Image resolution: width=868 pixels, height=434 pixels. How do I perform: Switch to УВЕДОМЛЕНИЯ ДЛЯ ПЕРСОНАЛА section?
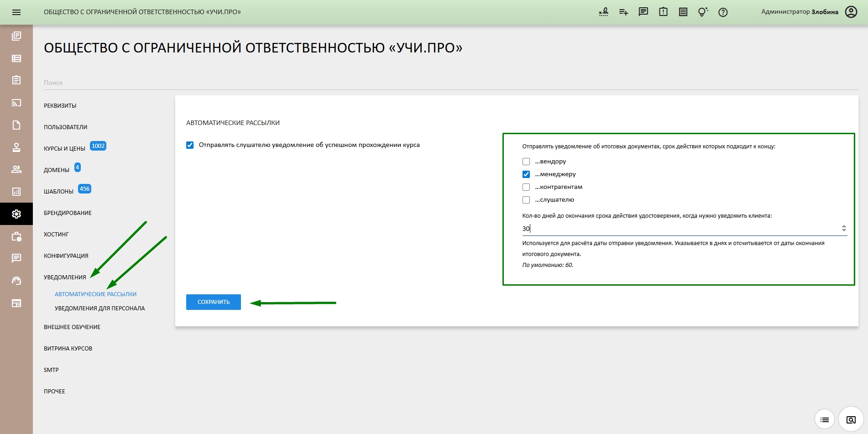[99, 308]
